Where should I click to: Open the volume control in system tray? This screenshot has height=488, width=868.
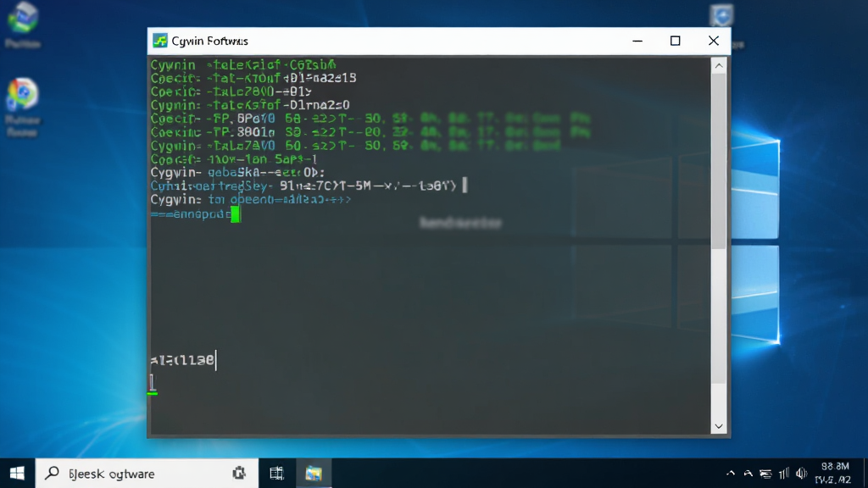tap(801, 473)
